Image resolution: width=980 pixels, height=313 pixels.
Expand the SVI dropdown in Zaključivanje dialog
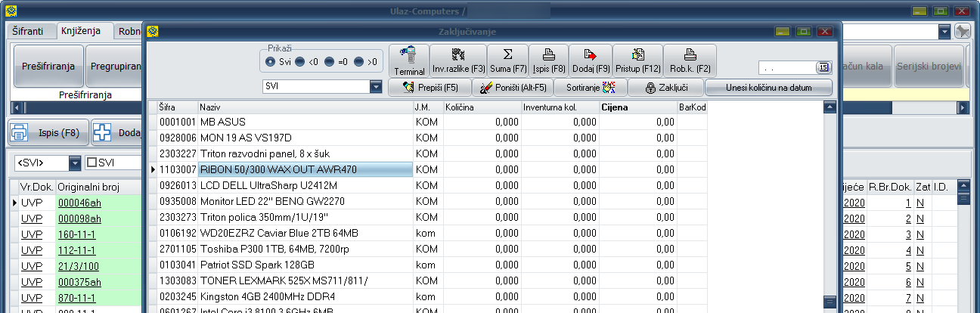[376, 88]
